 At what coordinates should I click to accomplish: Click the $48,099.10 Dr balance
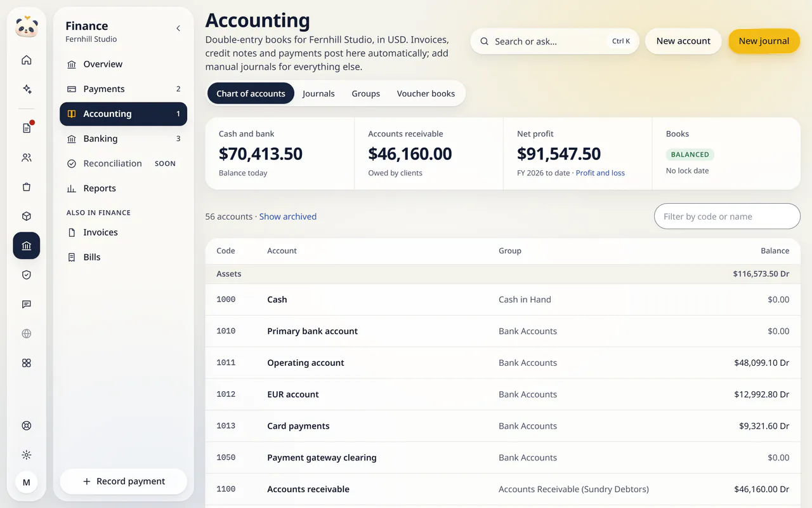click(x=761, y=363)
